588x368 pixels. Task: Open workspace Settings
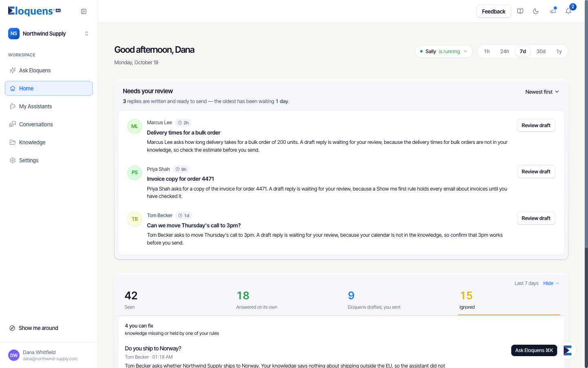tap(49, 160)
